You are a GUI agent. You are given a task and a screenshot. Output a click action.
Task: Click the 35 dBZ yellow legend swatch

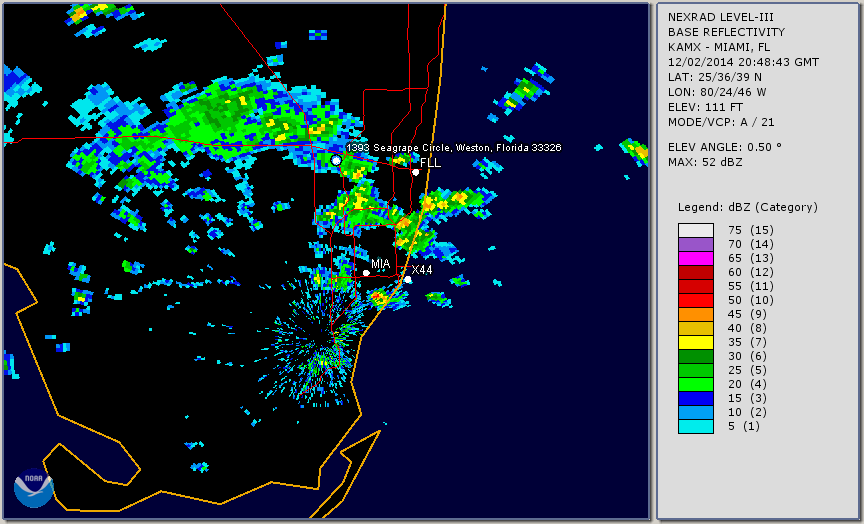click(x=696, y=342)
